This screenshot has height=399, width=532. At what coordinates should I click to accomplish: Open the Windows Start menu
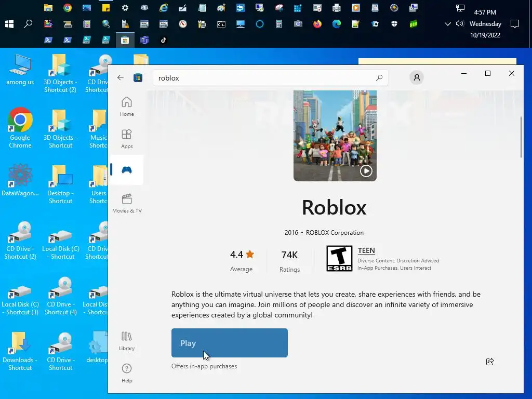(x=9, y=24)
